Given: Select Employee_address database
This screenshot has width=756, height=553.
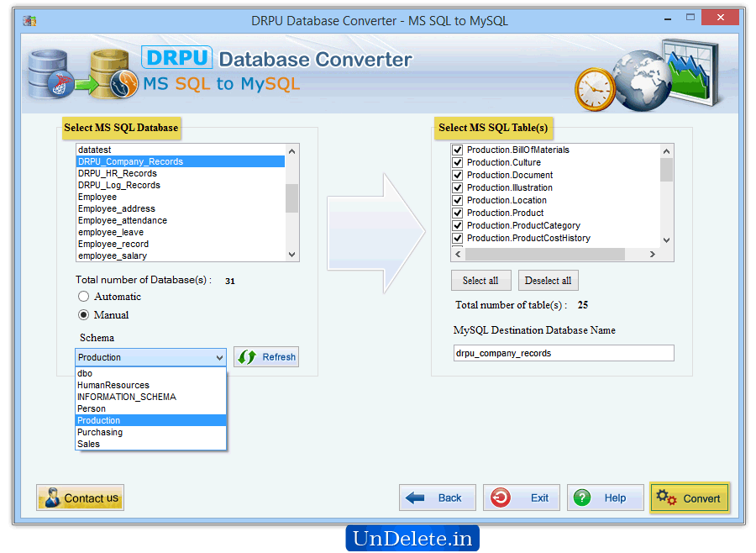Looking at the screenshot, I should click(181, 209).
